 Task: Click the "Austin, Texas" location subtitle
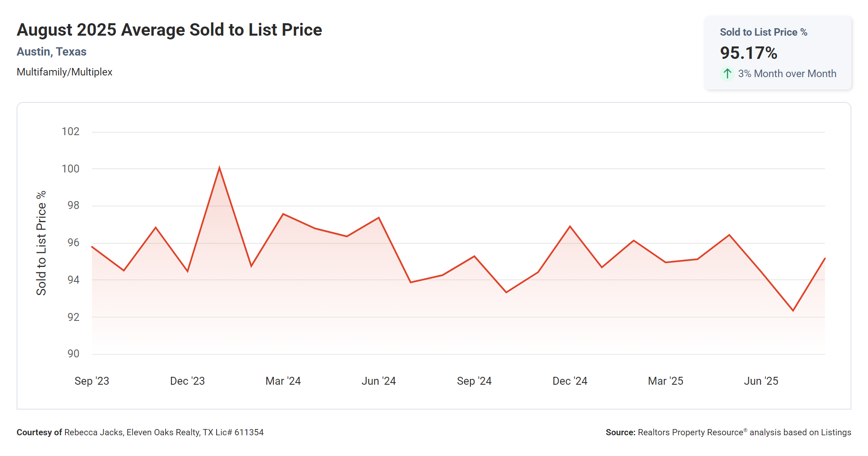pos(51,52)
